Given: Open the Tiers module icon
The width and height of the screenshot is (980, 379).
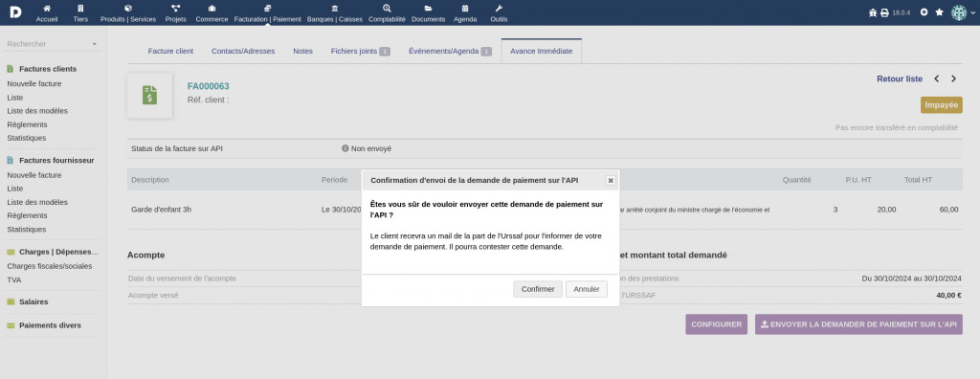Looking at the screenshot, I should pos(80,8).
